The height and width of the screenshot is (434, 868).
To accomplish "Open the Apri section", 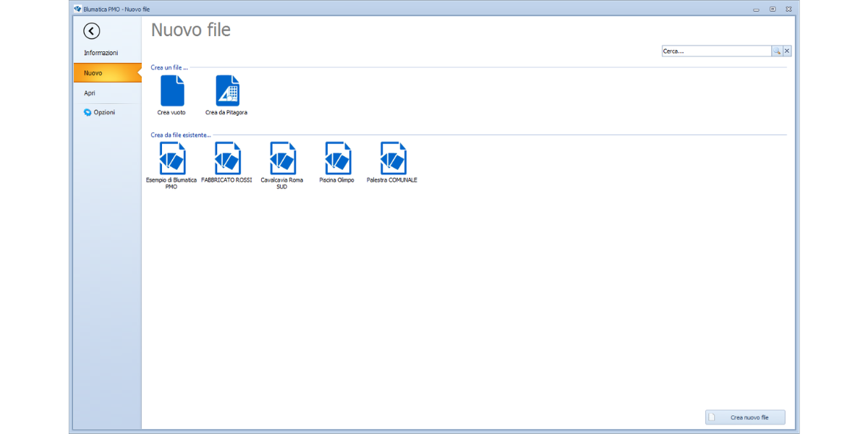I will tap(90, 93).
